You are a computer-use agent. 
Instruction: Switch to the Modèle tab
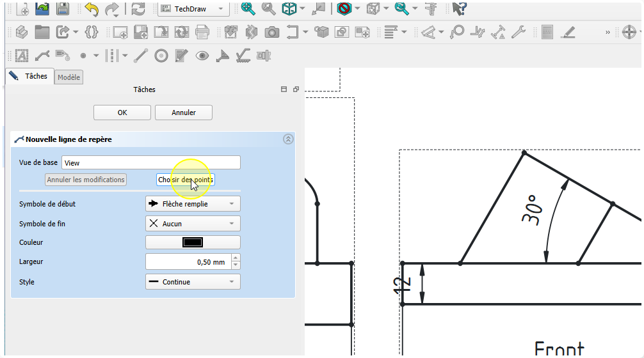tap(68, 77)
